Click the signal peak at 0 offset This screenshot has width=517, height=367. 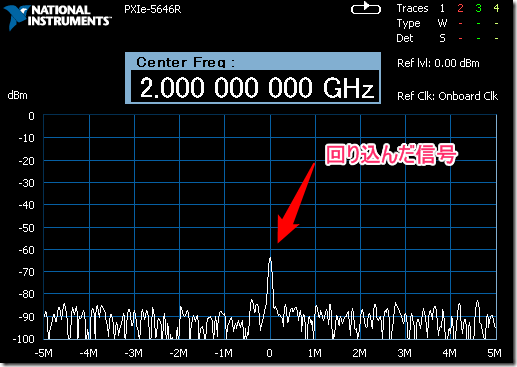[x=270, y=258]
